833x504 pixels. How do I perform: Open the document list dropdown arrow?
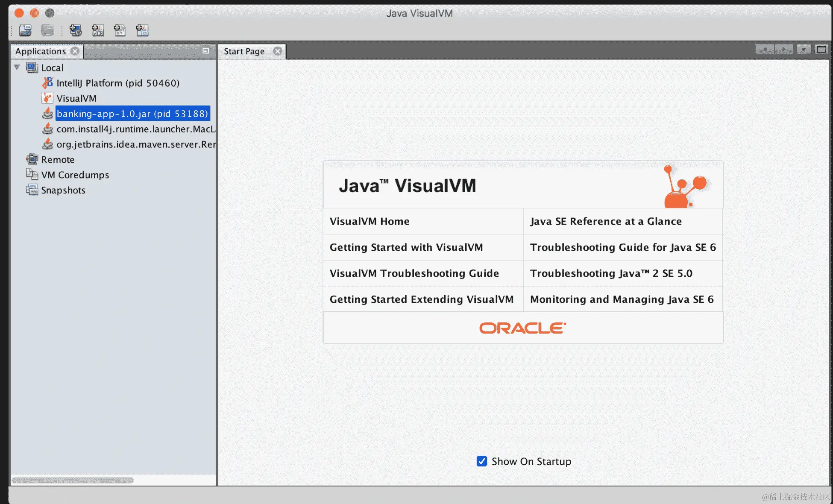click(x=803, y=50)
